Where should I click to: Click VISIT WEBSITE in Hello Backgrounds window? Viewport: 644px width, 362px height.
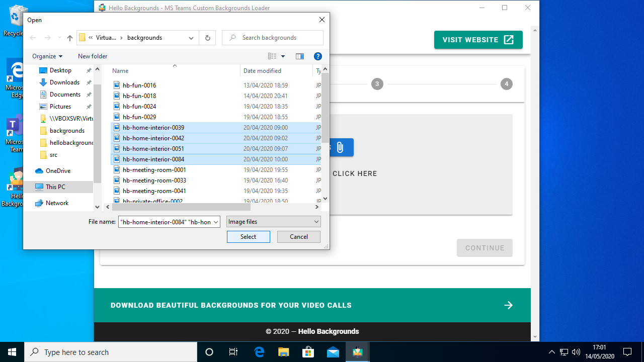pos(478,40)
